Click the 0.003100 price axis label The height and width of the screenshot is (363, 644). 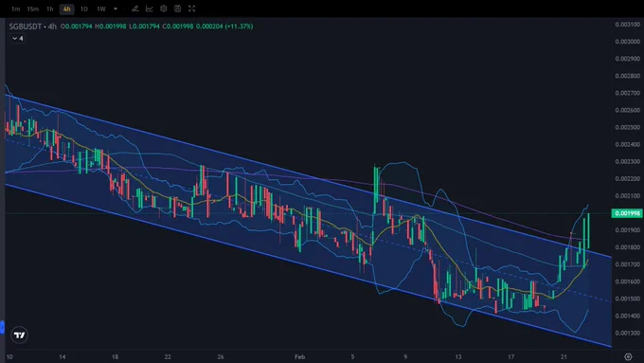point(628,25)
